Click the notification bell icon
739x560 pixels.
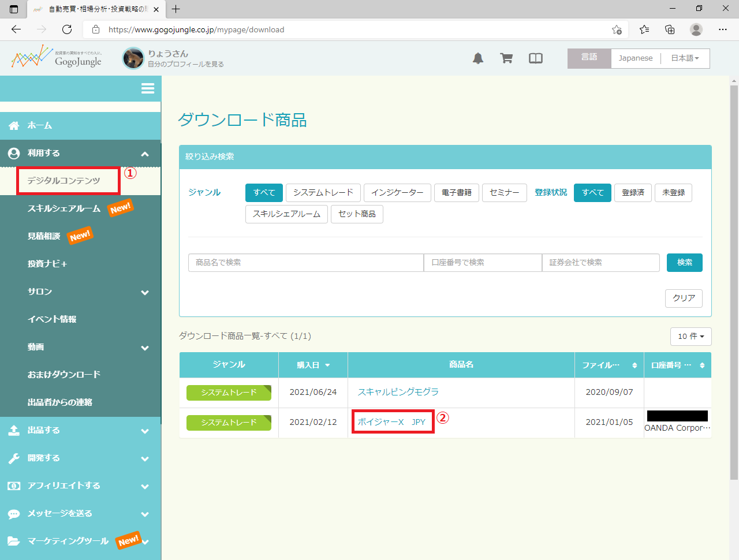(x=478, y=58)
